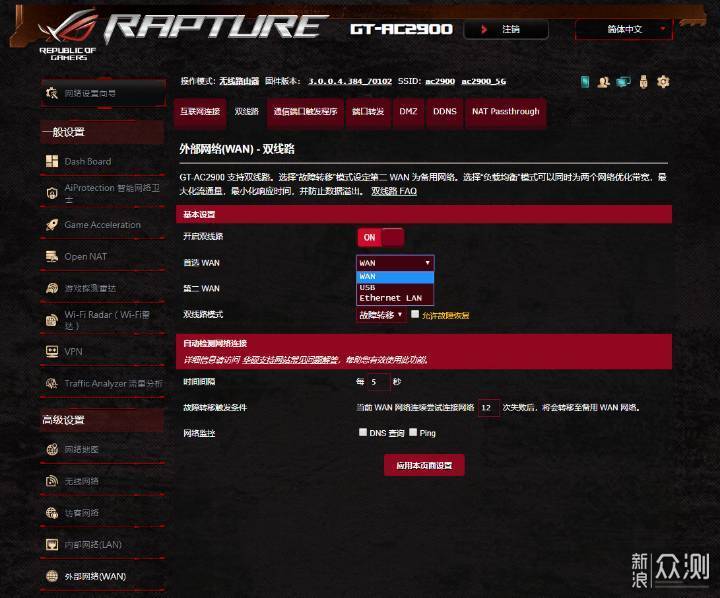Open the network setup wizard menu entry
The image size is (720, 598).
coord(103,93)
